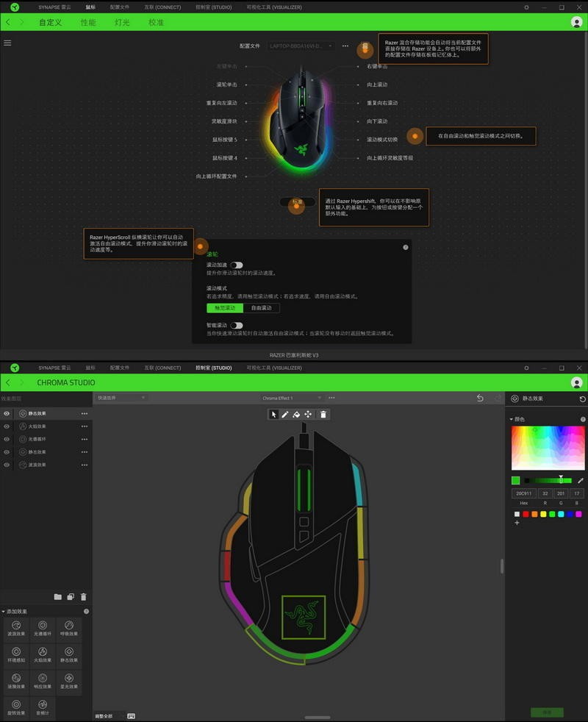Add the 呼吸效果 breathing effect
Screen dimensions: 588x722
pyautogui.click(x=69, y=629)
